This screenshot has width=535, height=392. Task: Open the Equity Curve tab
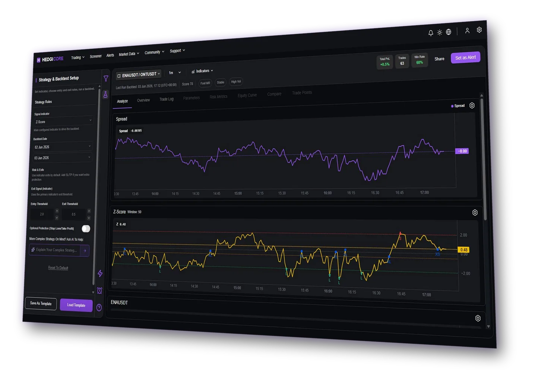pyautogui.click(x=247, y=95)
